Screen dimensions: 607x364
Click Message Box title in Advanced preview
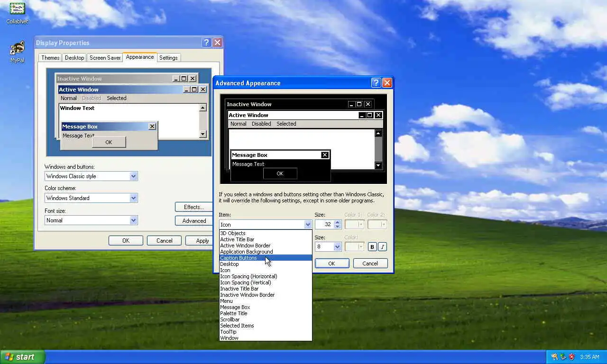tap(249, 155)
